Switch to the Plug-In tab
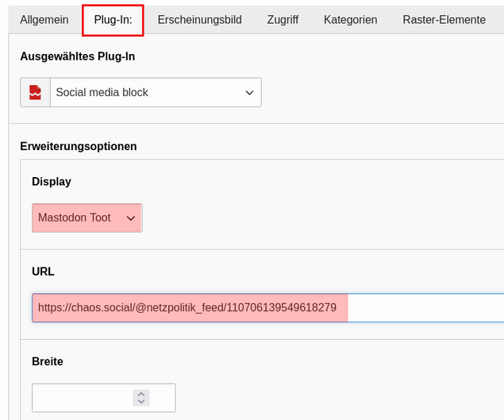Image resolution: width=504 pixels, height=420 pixels. click(113, 19)
